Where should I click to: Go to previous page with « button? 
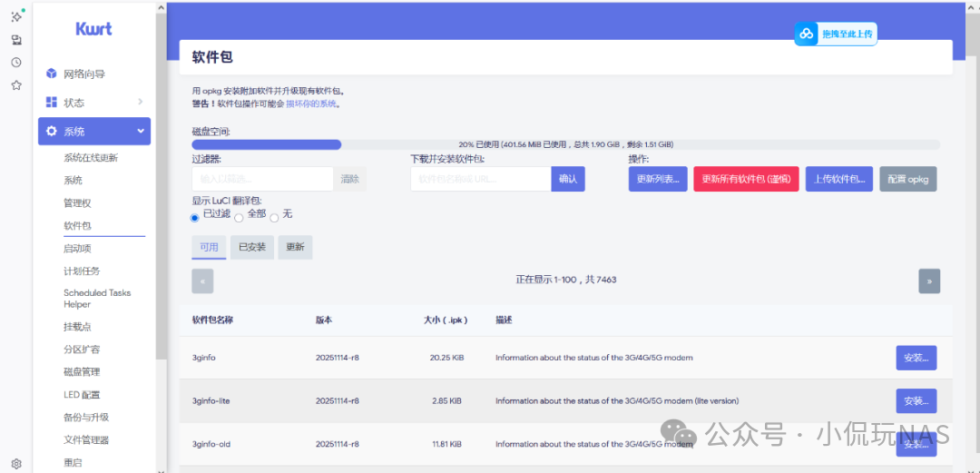coord(202,281)
